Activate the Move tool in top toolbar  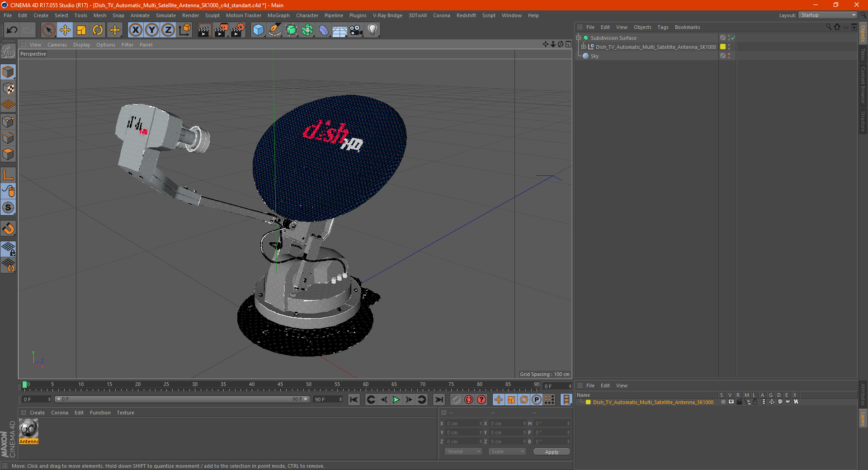click(x=65, y=30)
